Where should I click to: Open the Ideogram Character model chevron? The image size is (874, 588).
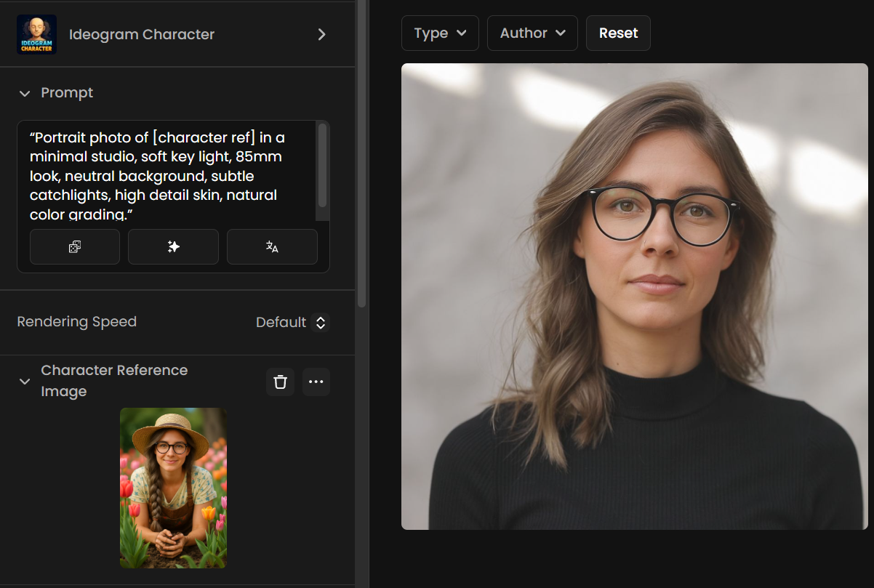tap(322, 34)
